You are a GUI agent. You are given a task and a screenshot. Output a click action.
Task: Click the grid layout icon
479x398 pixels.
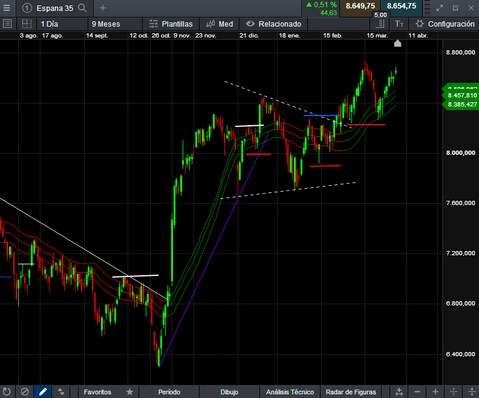click(26, 24)
